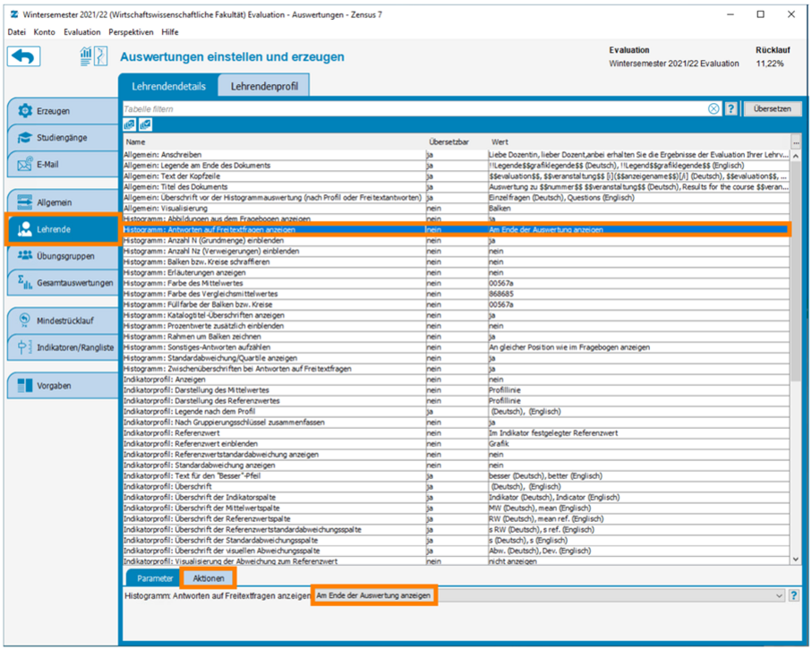
Task: Click the stacked-pages icon with question mark
Action: pos(130,124)
